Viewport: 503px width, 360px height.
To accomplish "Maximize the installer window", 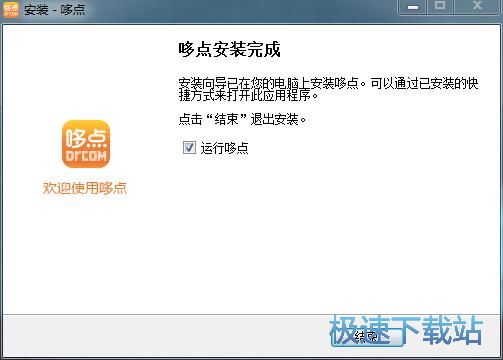I will (x=440, y=7).
